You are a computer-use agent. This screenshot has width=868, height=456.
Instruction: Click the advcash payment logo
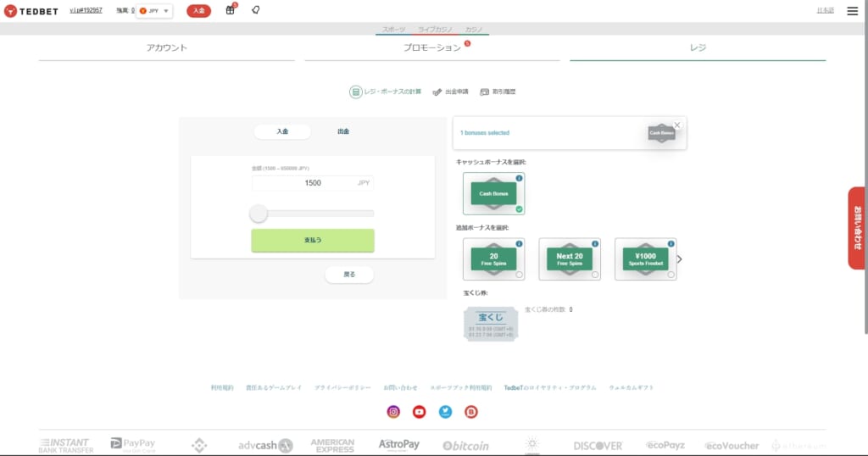pyautogui.click(x=265, y=446)
